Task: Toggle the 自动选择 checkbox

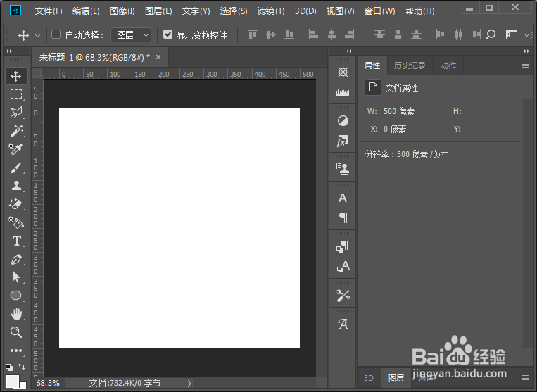Action: (56, 34)
